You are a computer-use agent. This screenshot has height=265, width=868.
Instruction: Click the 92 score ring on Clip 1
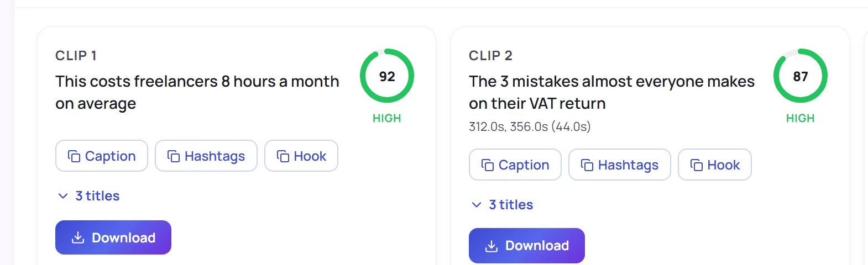pos(387,76)
